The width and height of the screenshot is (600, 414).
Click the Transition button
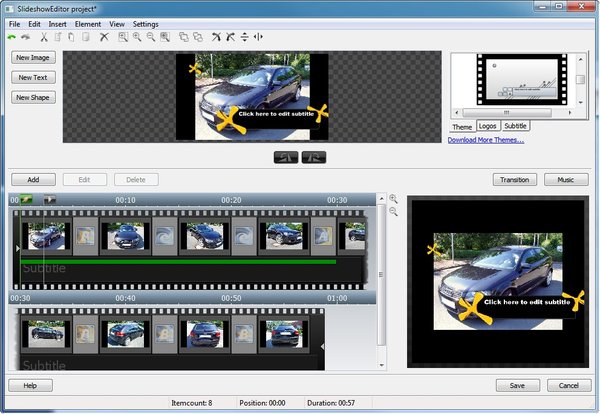(516, 180)
